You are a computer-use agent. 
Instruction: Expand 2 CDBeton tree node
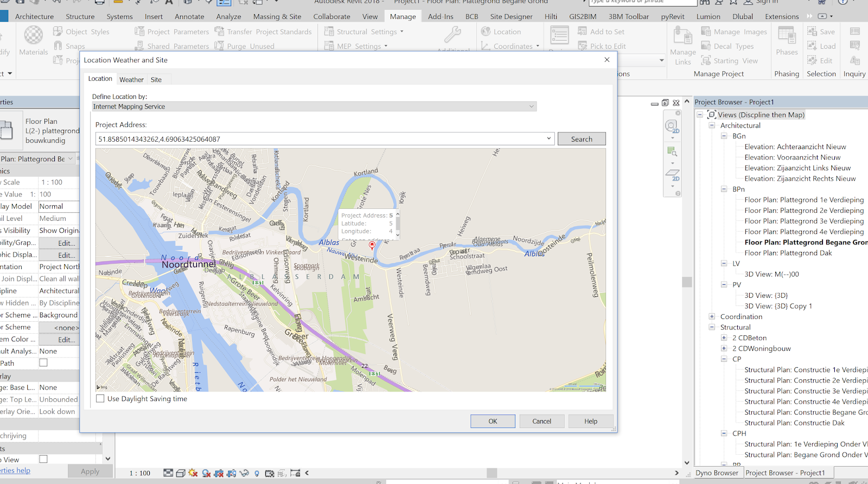[724, 337]
